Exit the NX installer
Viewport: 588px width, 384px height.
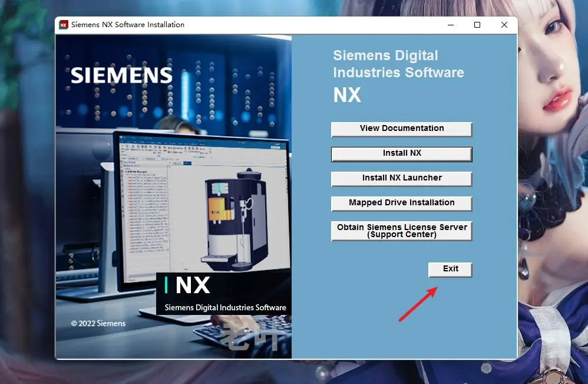coord(450,270)
